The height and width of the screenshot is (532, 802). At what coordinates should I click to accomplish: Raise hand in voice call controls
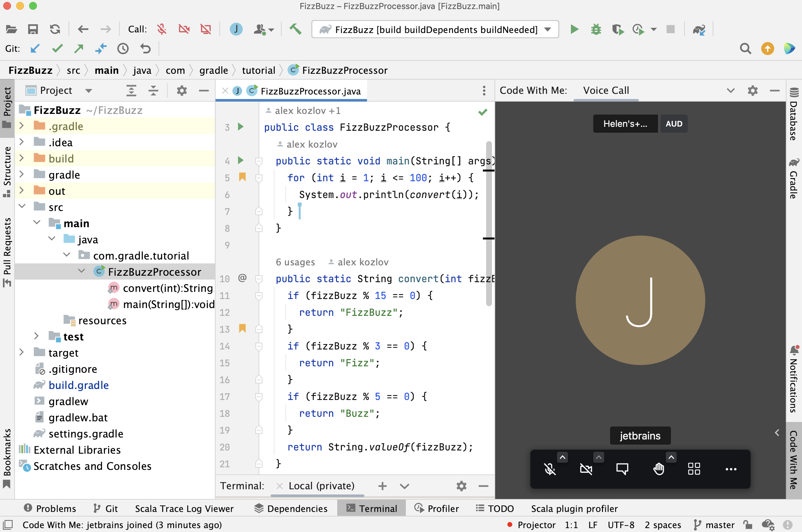point(659,469)
